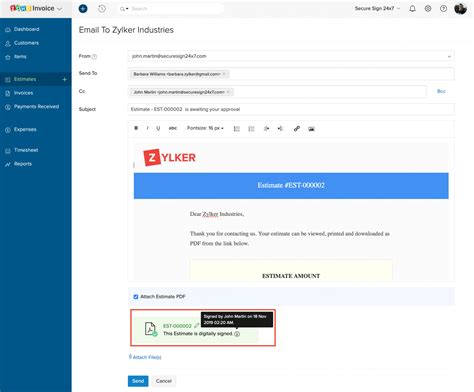Open the help question mark icon
Viewport: 474px width, 392px height.
point(443,9)
